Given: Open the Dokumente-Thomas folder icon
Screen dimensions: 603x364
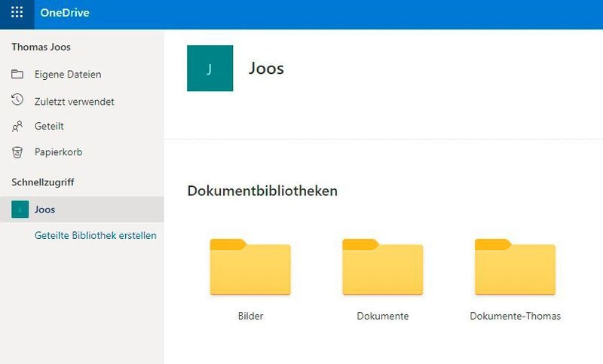Looking at the screenshot, I should click(x=515, y=267).
